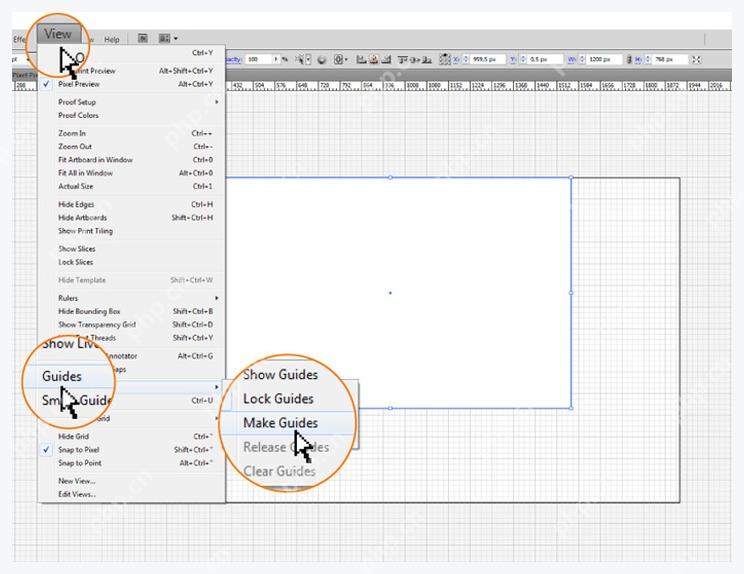The image size is (744, 574).
Task: Select Lock Slices menu item
Action: point(131,262)
